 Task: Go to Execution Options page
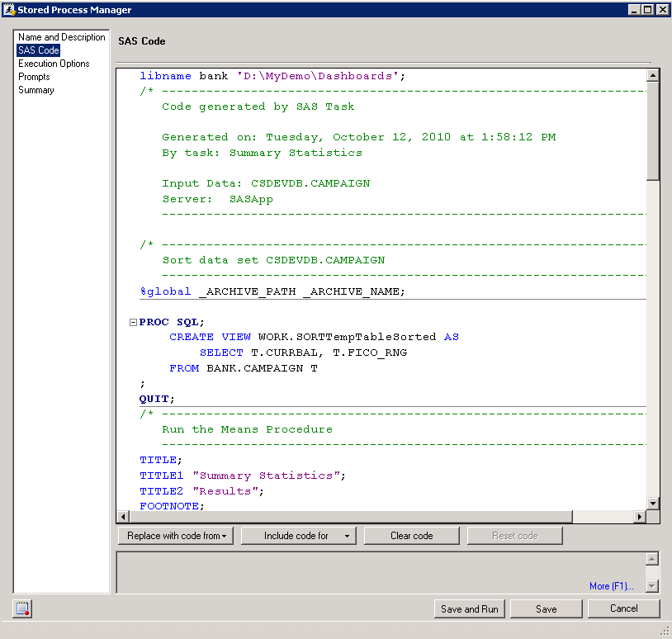(x=54, y=64)
